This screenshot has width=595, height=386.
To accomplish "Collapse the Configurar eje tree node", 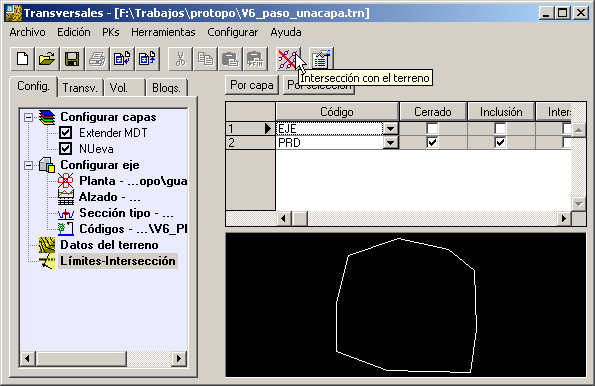I will (x=28, y=165).
